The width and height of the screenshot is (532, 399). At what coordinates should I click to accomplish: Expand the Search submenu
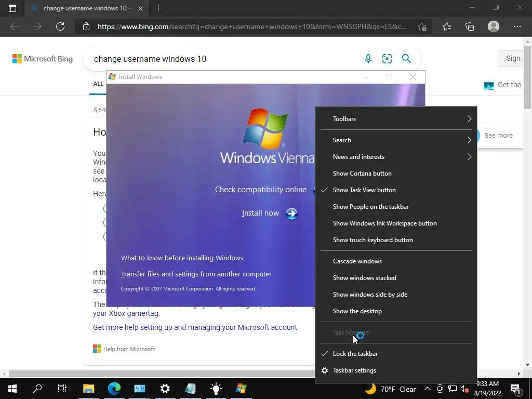click(396, 140)
